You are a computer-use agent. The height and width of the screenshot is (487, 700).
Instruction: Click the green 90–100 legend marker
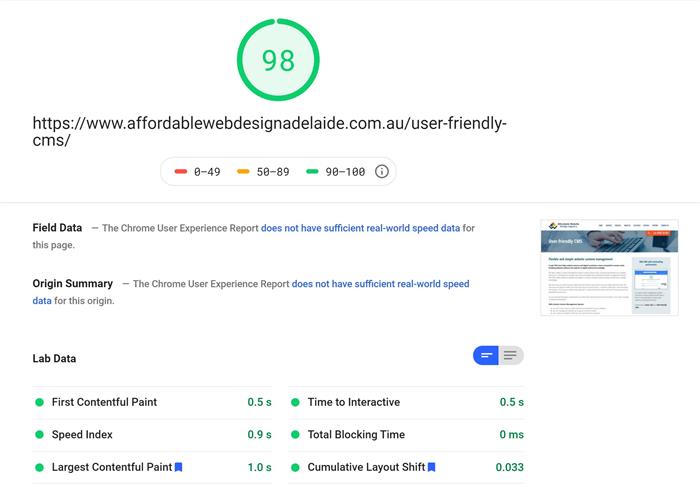click(x=312, y=172)
